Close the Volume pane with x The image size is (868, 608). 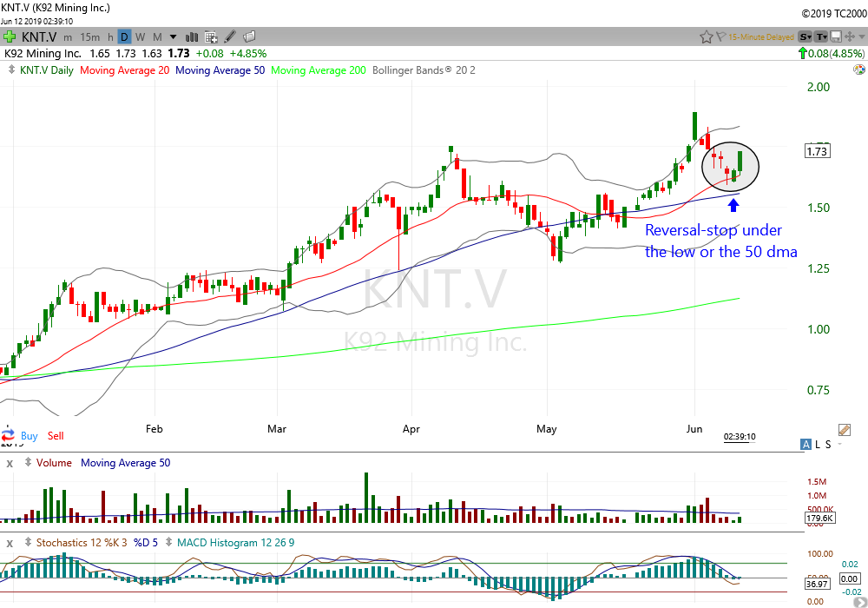coord(10,464)
